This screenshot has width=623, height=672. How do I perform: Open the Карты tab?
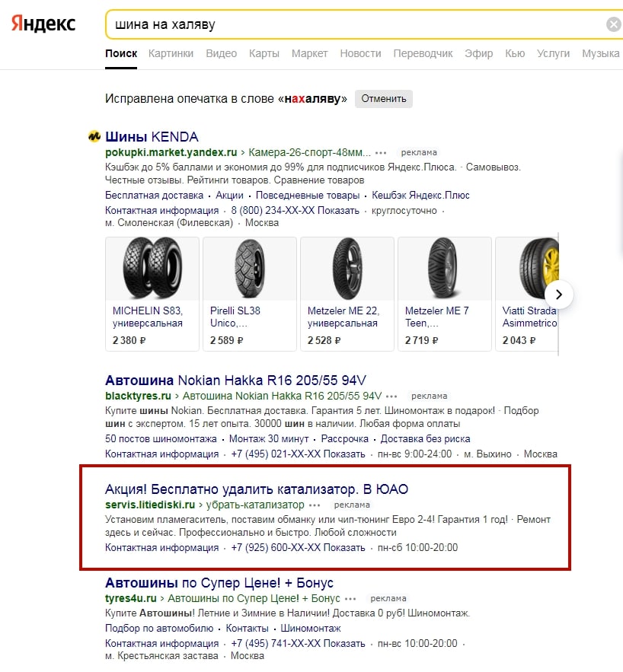click(x=264, y=53)
